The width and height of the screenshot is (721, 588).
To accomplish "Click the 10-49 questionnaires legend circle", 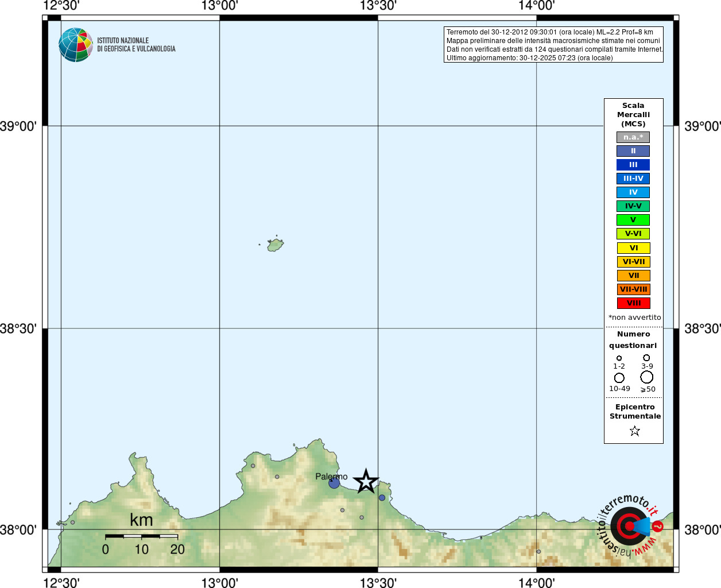I will point(619,378).
